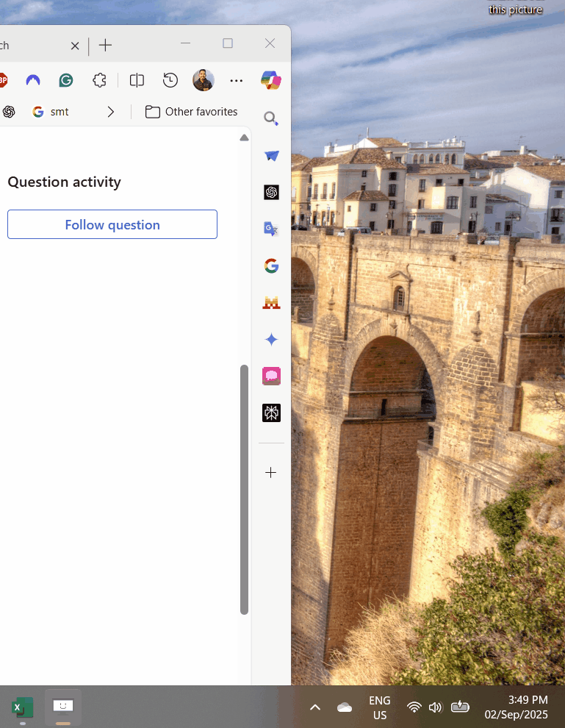Open the ChatGPT sidebar app icon
The height and width of the screenshot is (728, 565).
point(271,192)
